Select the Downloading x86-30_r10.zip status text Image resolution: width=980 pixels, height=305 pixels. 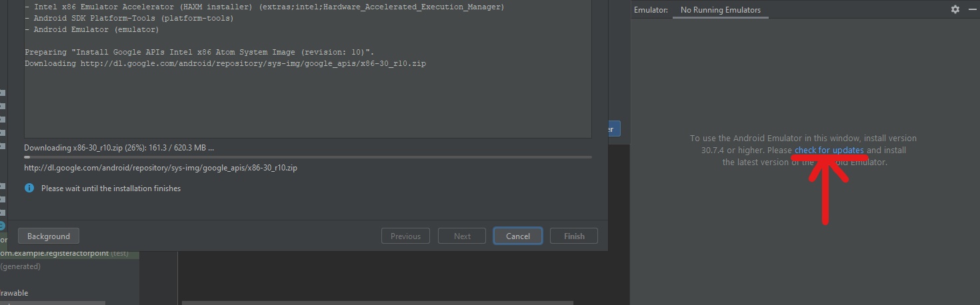tap(119, 148)
